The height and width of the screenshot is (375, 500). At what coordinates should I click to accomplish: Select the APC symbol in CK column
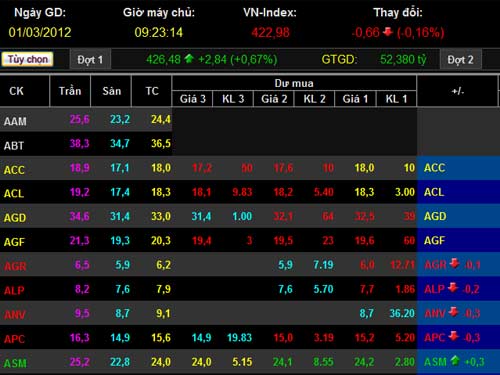click(x=14, y=339)
